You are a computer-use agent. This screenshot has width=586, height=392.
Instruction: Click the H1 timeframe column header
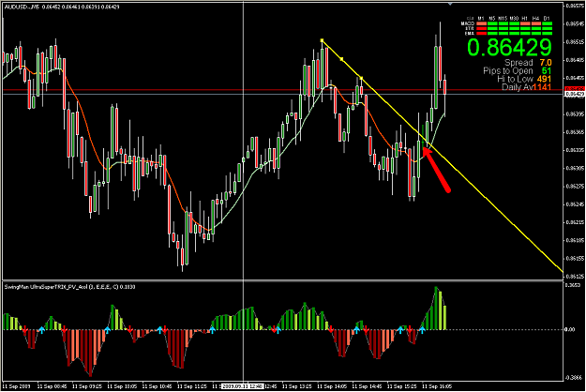524,18
